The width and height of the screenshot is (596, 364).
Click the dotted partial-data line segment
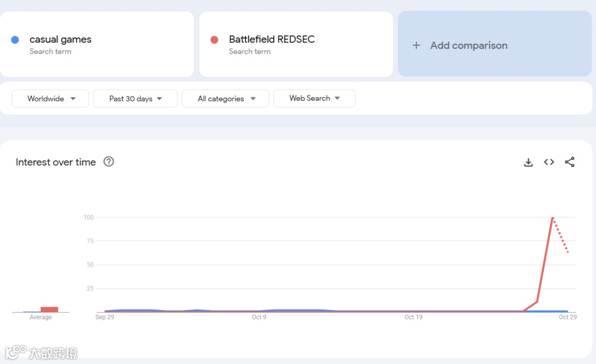pyautogui.click(x=561, y=236)
